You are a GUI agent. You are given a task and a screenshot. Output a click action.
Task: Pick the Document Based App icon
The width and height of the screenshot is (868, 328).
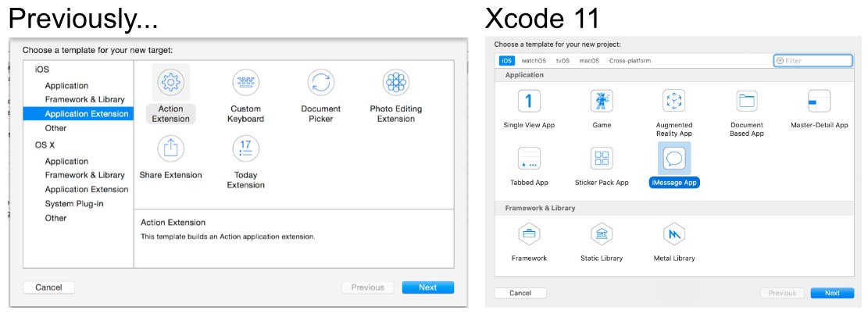(x=747, y=102)
